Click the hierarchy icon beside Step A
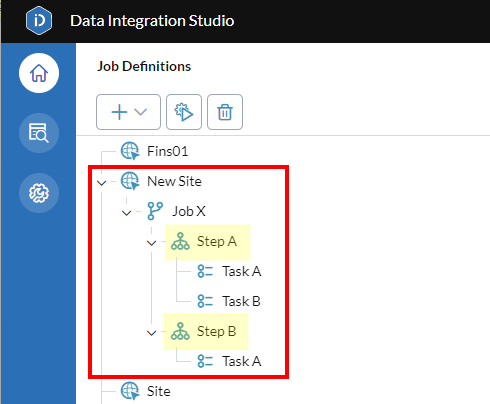This screenshot has height=404, width=490. coord(180,241)
